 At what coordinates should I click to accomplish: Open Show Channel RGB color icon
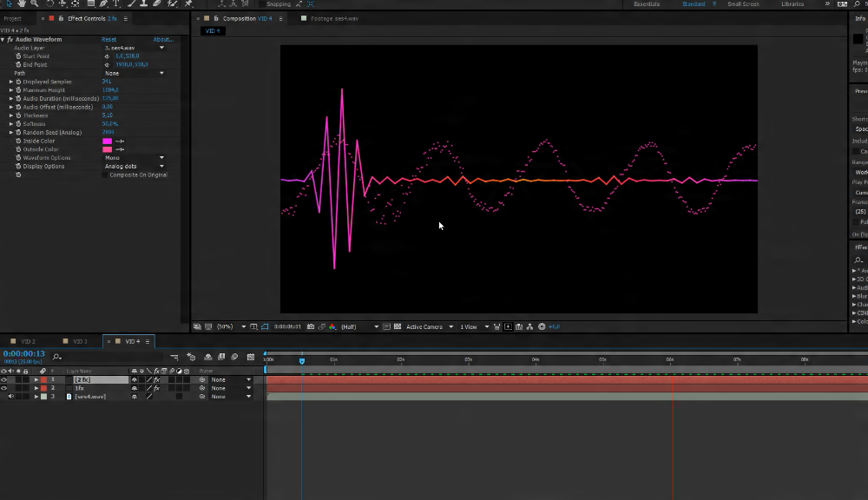coord(332,326)
